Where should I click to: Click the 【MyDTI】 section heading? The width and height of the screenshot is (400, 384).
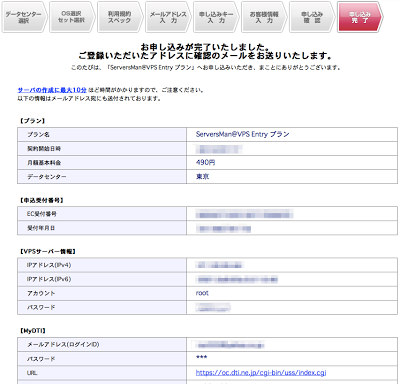[x=33, y=331]
